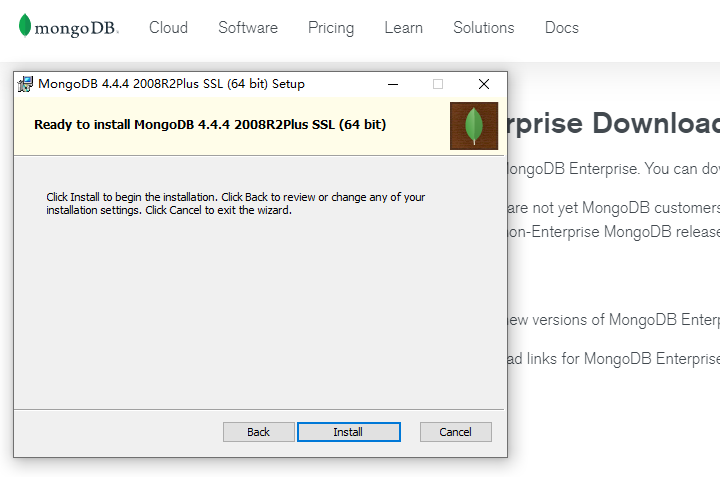The image size is (720, 477).
Task: Click the Enterprise Download page heading
Action: click(613, 123)
